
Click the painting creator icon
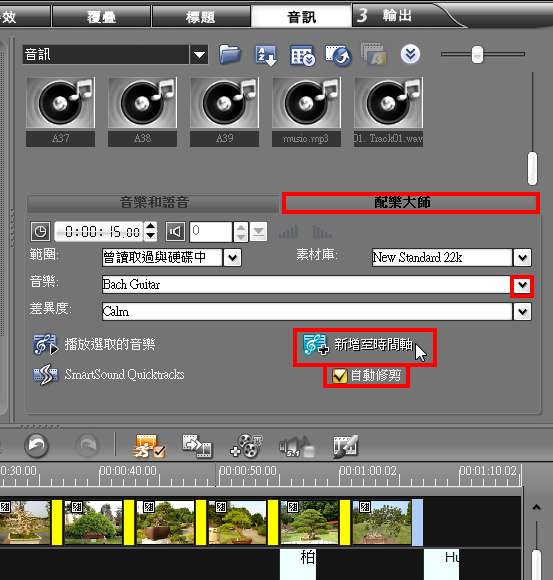point(345,446)
